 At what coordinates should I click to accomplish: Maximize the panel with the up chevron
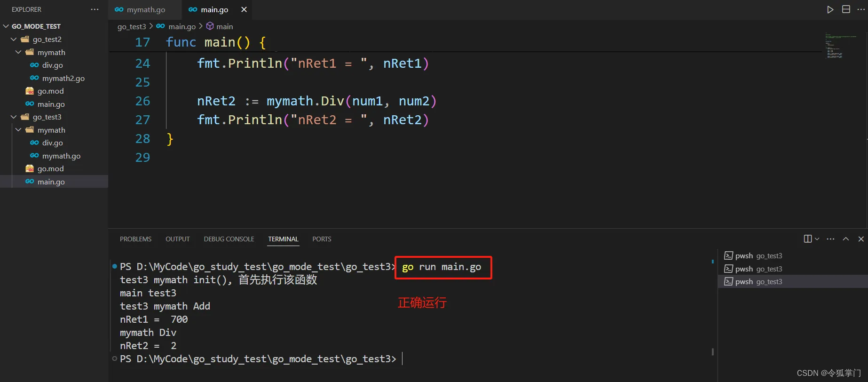point(846,239)
